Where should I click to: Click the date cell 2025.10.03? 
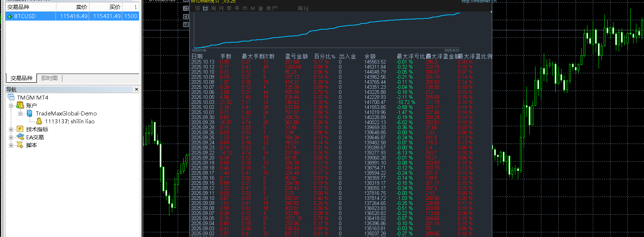203,102
